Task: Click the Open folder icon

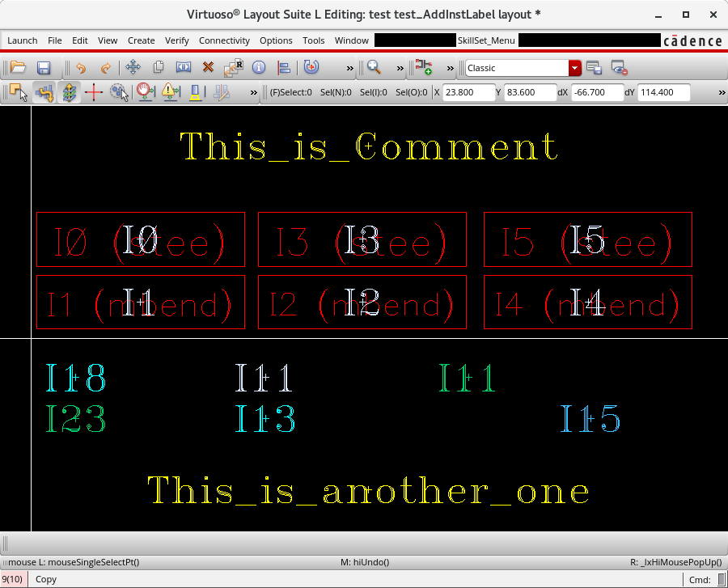Action: coord(18,68)
